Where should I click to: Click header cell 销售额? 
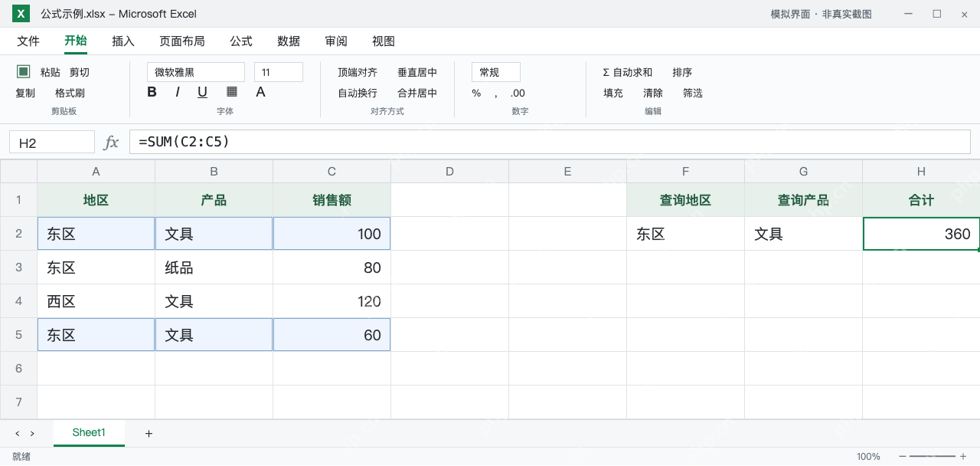point(332,200)
